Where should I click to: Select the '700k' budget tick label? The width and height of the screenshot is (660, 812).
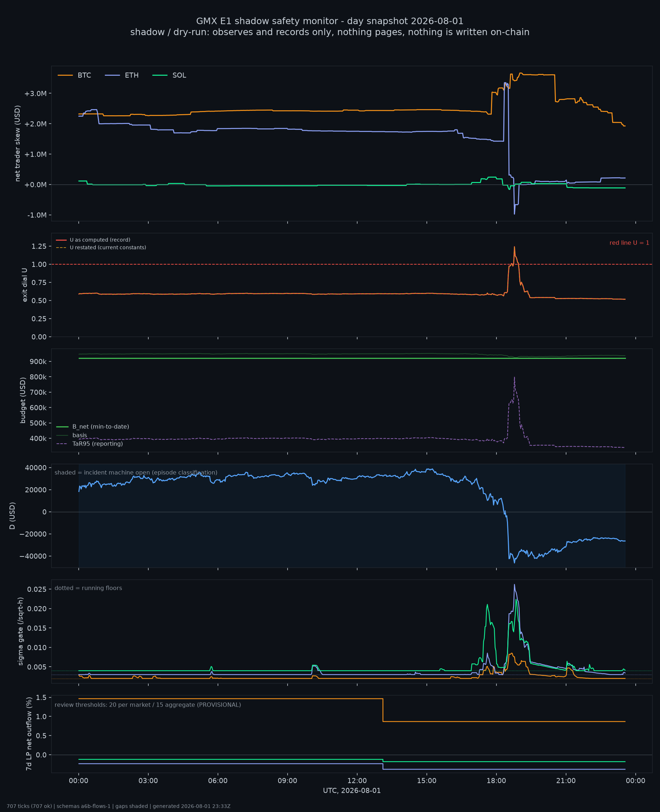click(38, 393)
